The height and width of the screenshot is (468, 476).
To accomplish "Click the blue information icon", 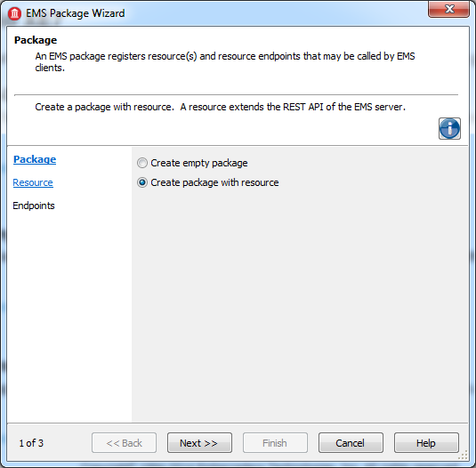I will (449, 129).
